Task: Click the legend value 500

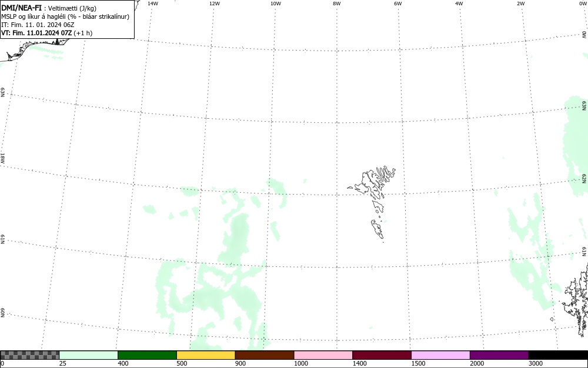Action: coord(182,363)
